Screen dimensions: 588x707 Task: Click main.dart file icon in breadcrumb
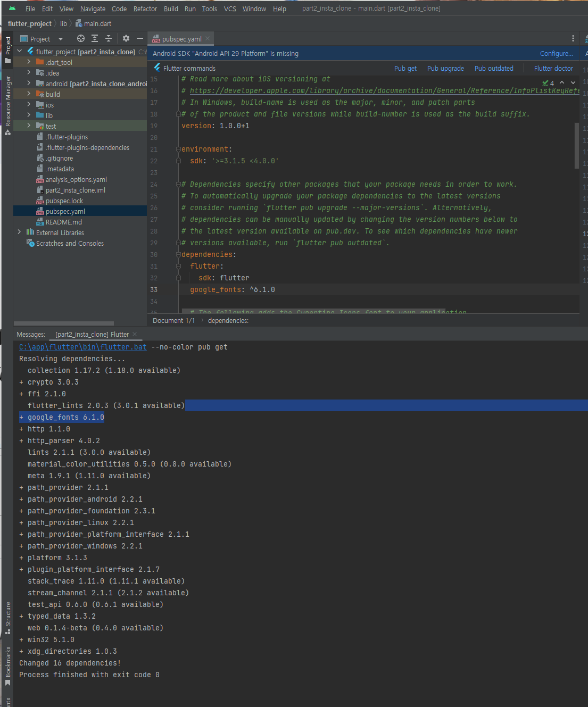79,23
